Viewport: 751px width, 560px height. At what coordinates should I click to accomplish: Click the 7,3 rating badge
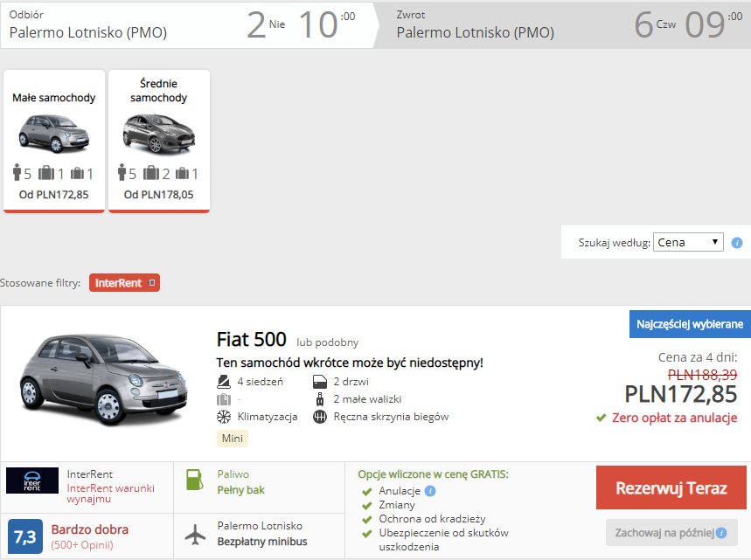pos(24,536)
